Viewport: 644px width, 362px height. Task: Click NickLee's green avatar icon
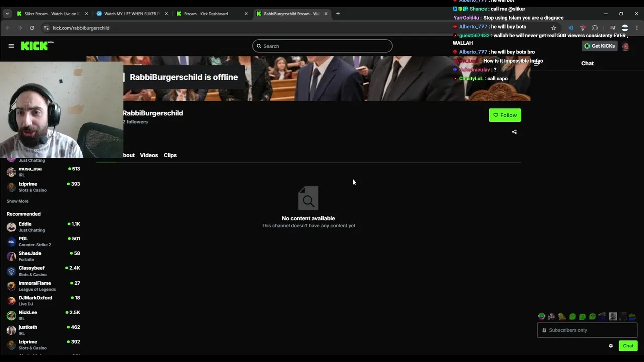coord(11,315)
